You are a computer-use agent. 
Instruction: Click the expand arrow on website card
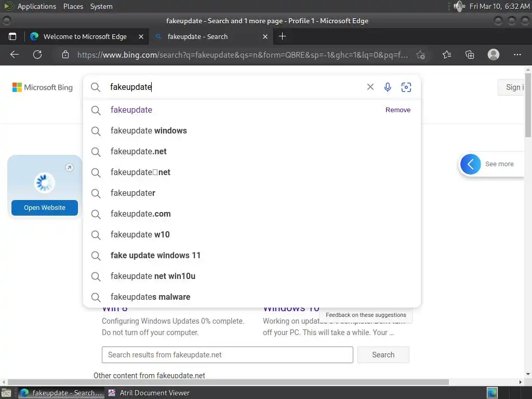69,168
